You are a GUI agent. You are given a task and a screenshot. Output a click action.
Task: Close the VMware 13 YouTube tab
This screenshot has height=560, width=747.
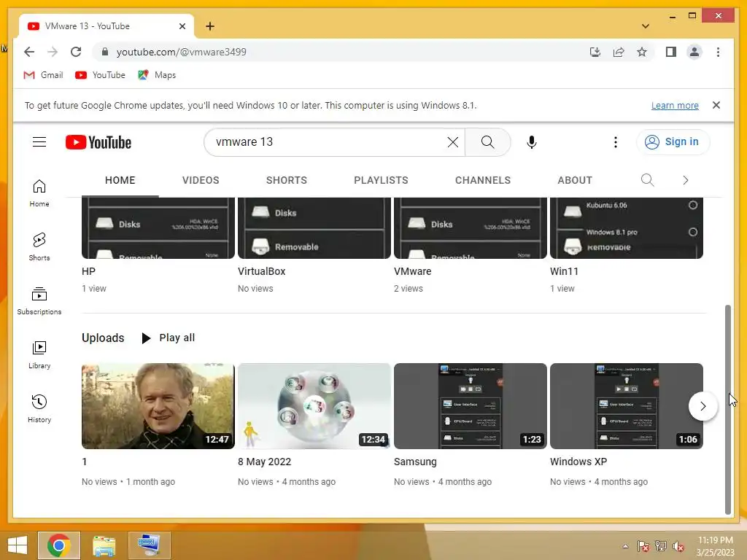tap(182, 26)
